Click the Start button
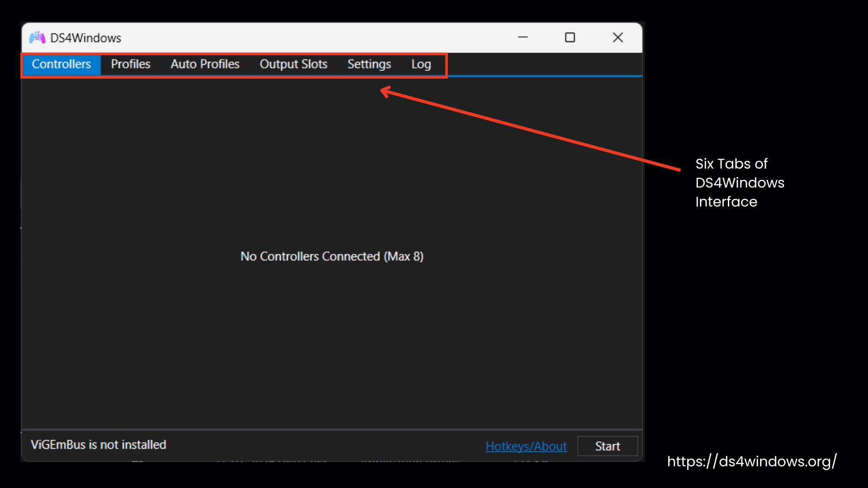The width and height of the screenshot is (868, 488). (x=607, y=446)
